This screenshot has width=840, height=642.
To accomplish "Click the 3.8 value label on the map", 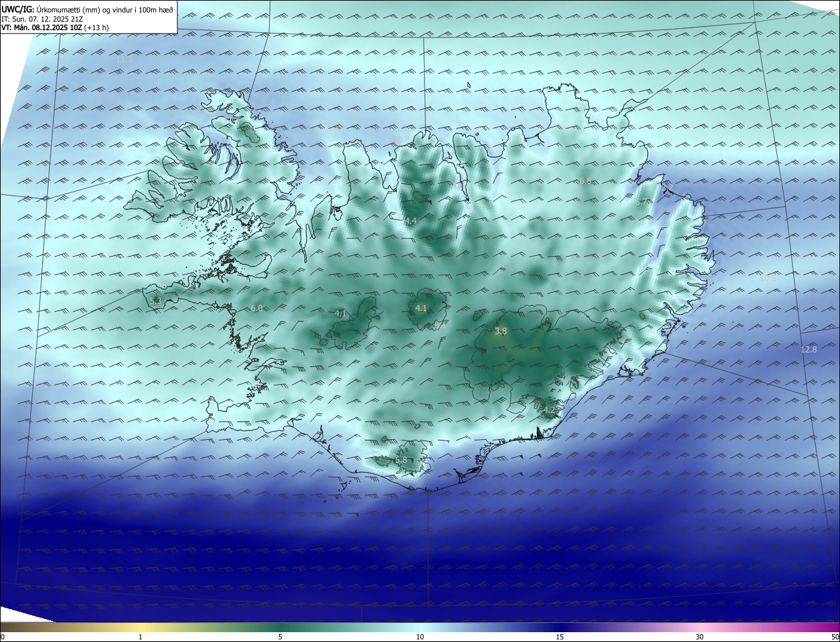I will (501, 332).
